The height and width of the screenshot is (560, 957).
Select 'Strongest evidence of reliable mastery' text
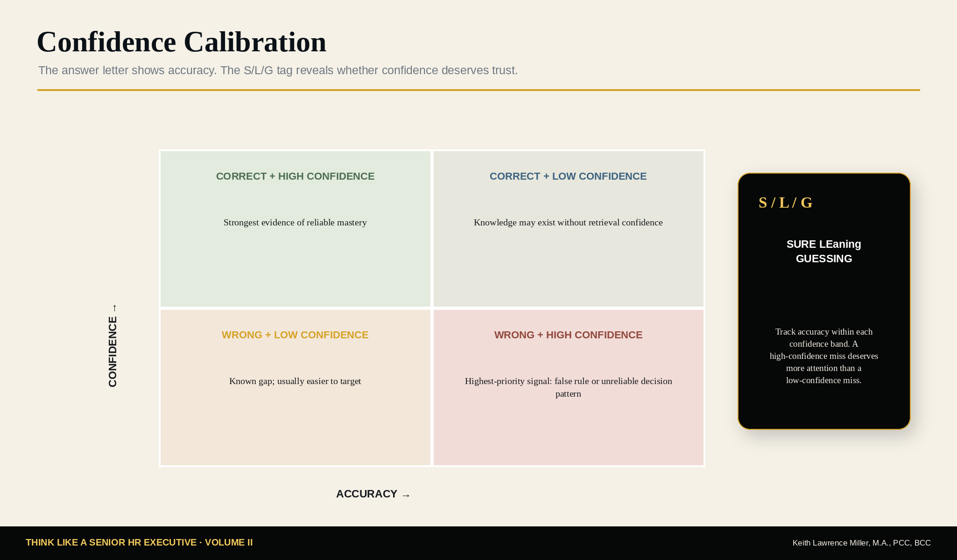click(x=295, y=223)
